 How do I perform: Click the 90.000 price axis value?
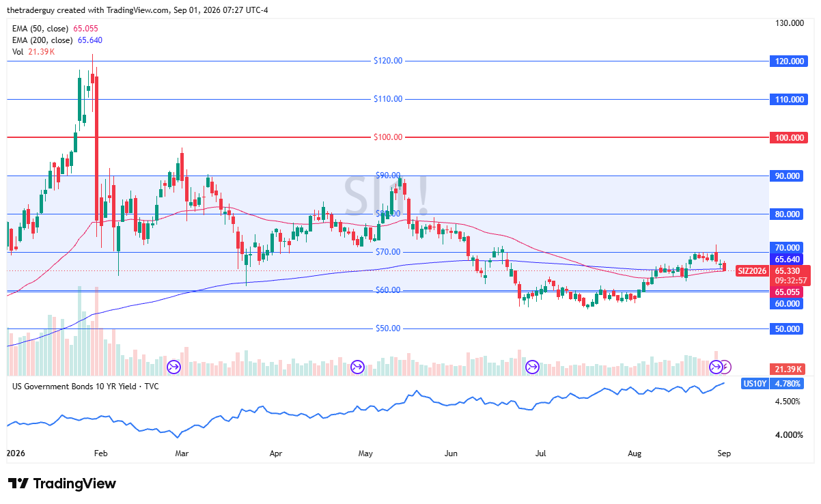tap(788, 176)
